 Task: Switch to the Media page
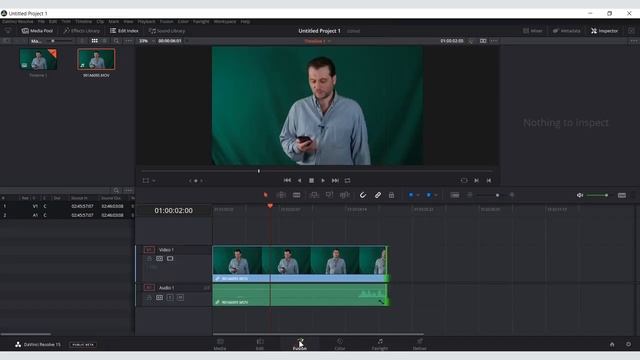[220, 344]
